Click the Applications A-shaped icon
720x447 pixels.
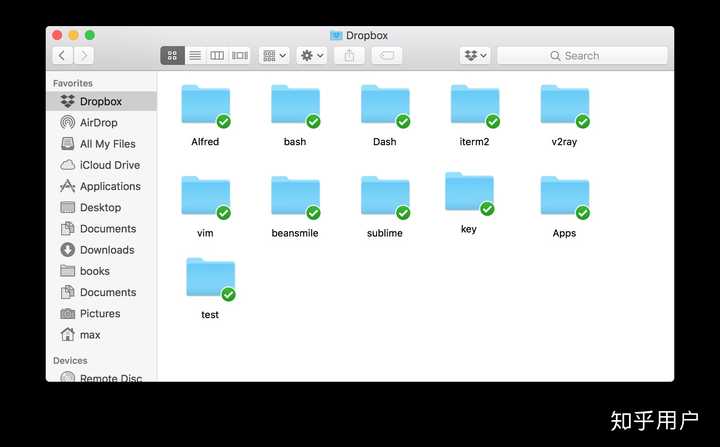coord(68,186)
